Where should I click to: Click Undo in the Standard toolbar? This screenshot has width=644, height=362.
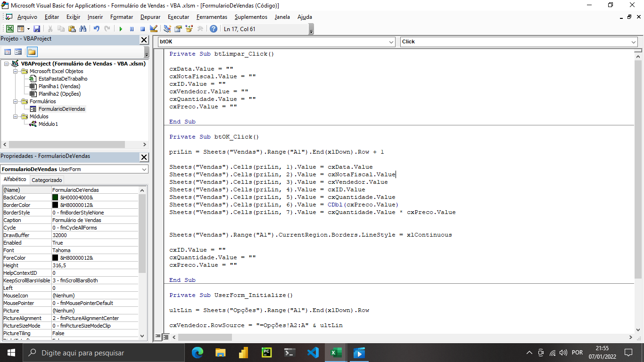(x=97, y=28)
